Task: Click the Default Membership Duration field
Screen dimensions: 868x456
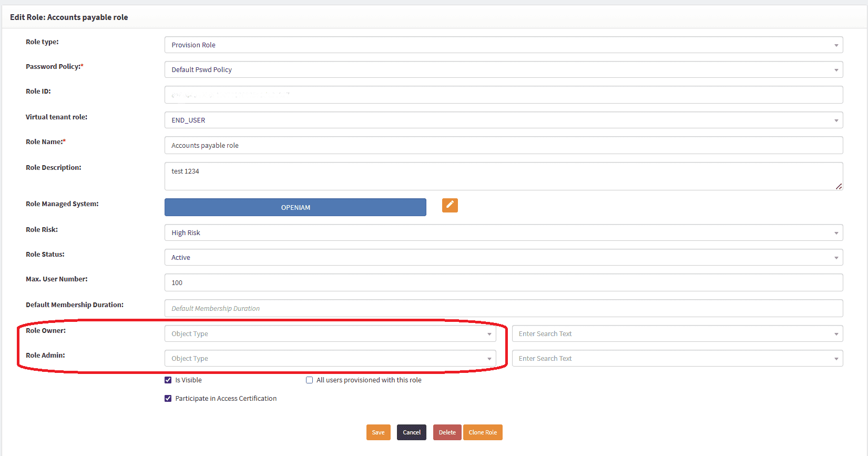Action: (503, 308)
